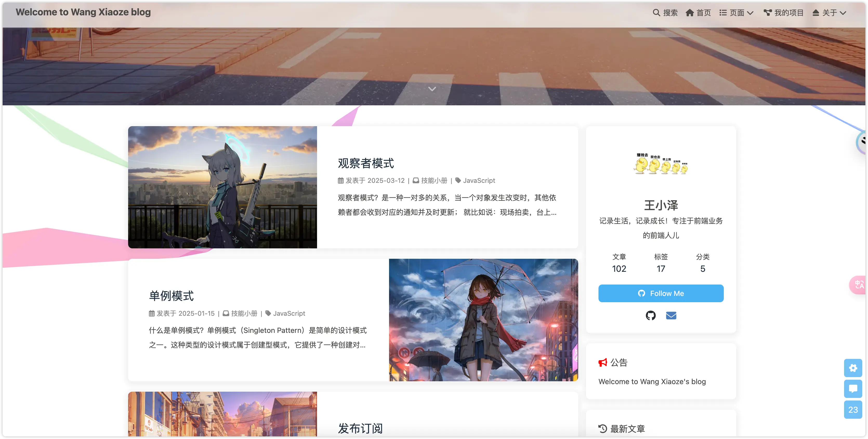This screenshot has width=868, height=439.
Task: Click the 公告 heading text
Action: (x=619, y=363)
